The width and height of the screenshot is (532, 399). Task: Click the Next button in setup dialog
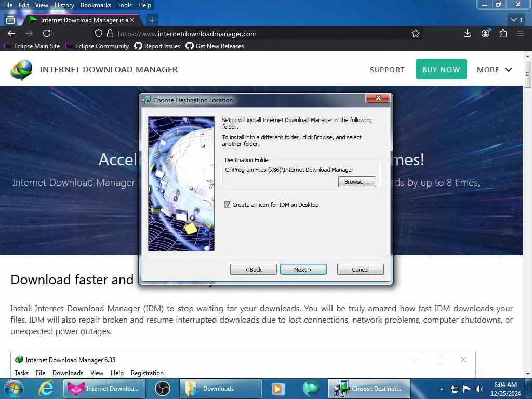[303, 270]
